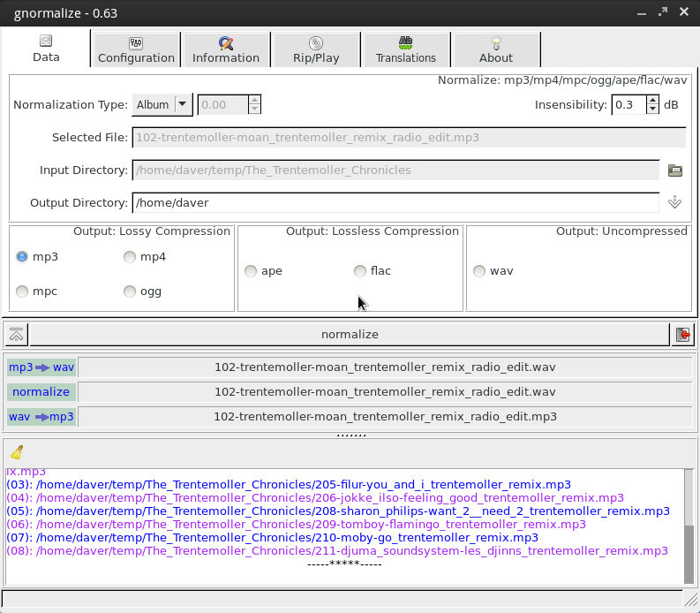Image resolution: width=700 pixels, height=613 pixels.
Task: Click the exit icon right of normalize
Action: (x=682, y=335)
